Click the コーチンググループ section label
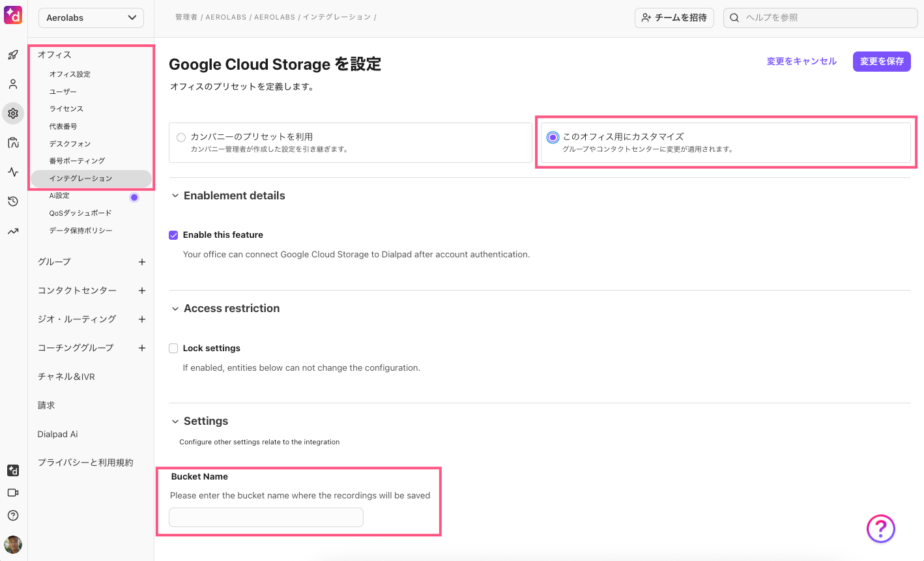Image resolution: width=924 pixels, height=561 pixels. pos(76,348)
